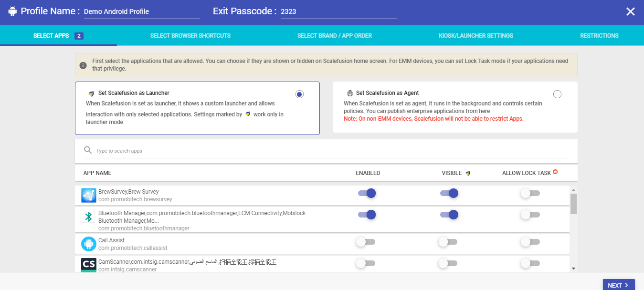Click the scrollbar up arrow
The width and height of the screenshot is (644, 290).
click(x=573, y=189)
